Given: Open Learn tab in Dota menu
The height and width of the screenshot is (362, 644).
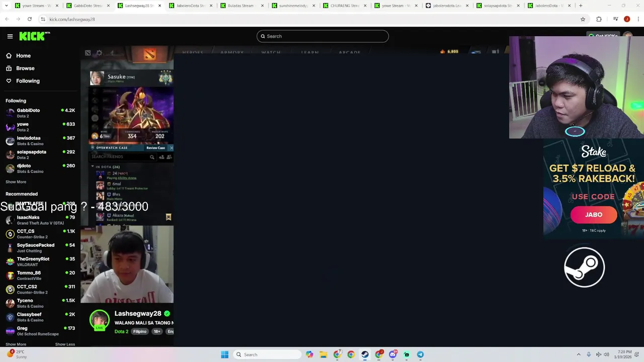Looking at the screenshot, I should [x=310, y=52].
